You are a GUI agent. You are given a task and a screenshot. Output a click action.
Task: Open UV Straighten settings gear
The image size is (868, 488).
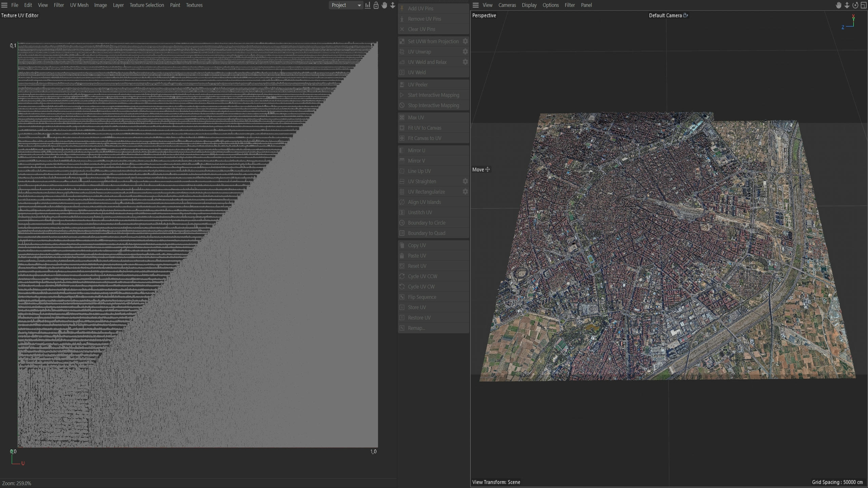(465, 181)
